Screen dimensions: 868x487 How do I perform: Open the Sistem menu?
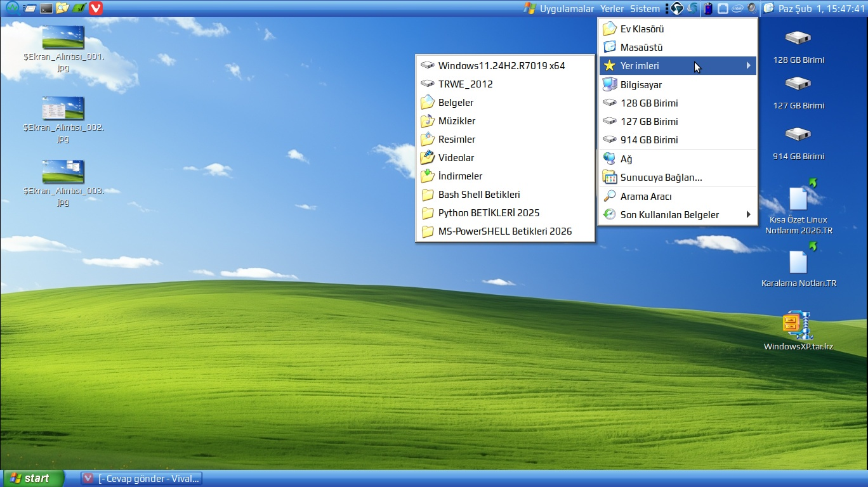(x=645, y=8)
